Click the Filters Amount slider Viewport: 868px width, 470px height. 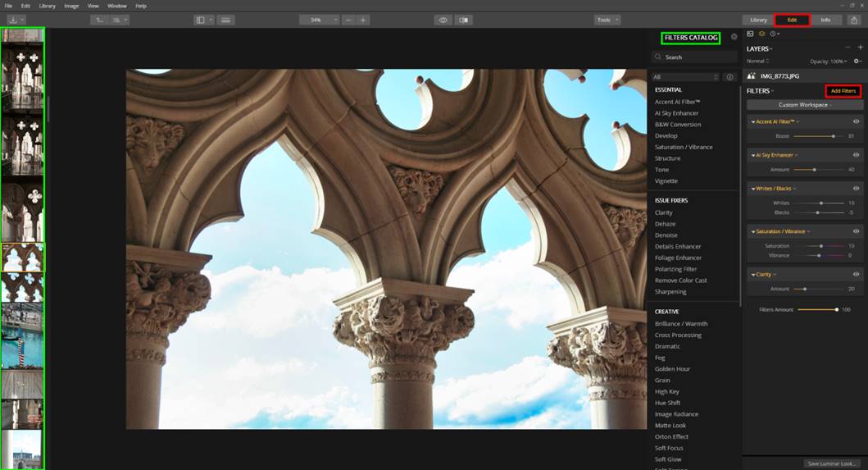click(818, 309)
